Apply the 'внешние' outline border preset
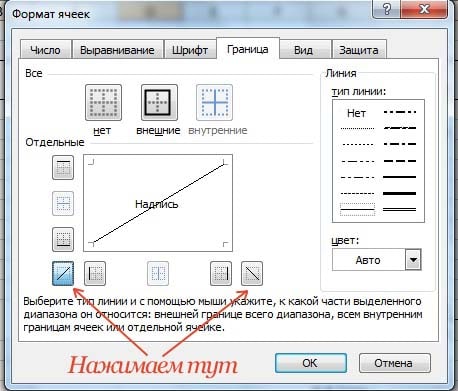 159,102
